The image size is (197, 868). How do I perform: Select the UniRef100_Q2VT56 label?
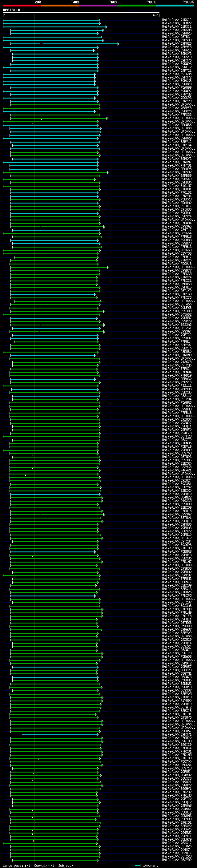177,254
